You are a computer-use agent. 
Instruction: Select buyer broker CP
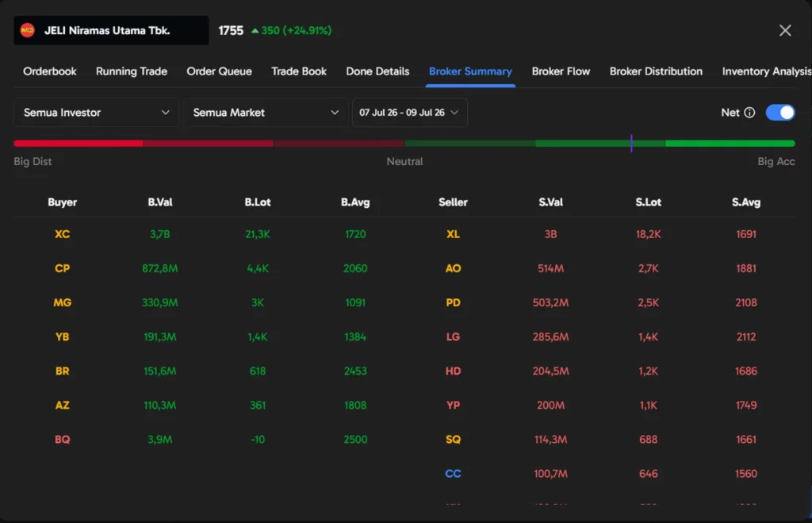(62, 268)
